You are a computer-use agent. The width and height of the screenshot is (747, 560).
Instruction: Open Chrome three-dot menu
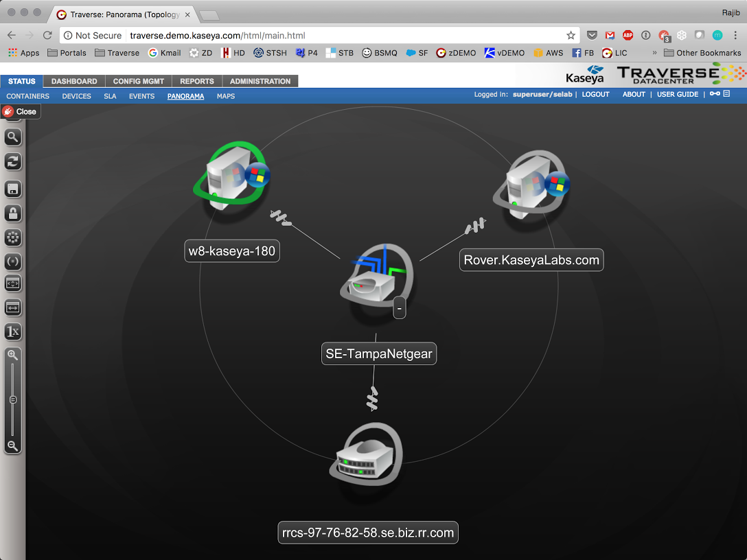point(735,35)
